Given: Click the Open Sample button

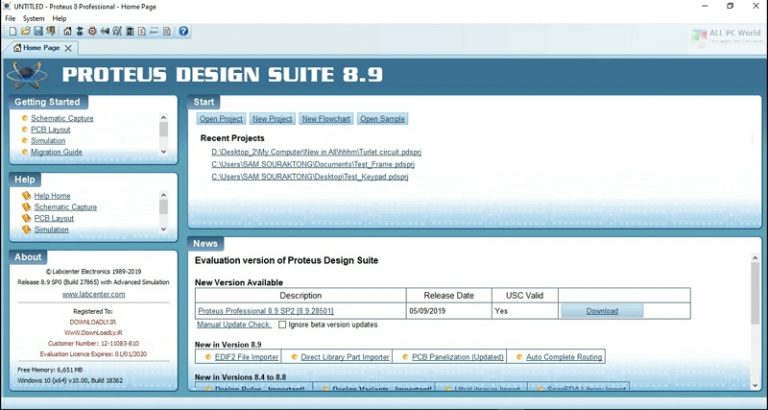Looking at the screenshot, I should pyautogui.click(x=383, y=119).
